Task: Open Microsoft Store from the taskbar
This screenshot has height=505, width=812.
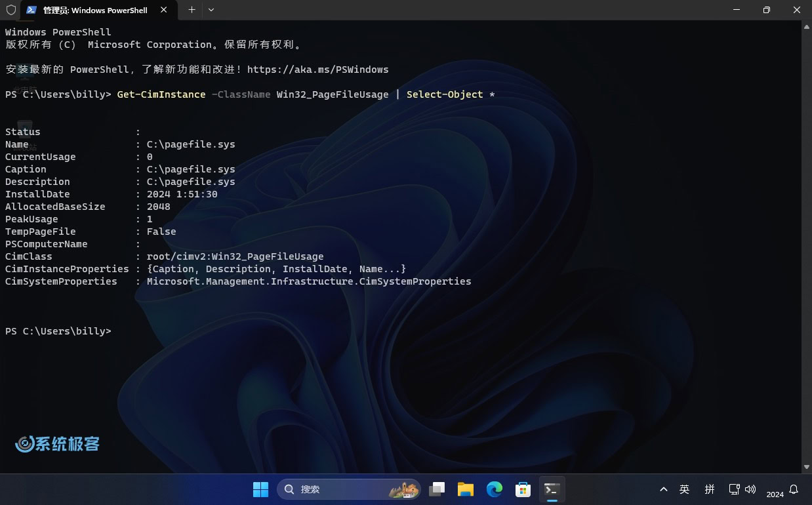Action: [x=523, y=489]
